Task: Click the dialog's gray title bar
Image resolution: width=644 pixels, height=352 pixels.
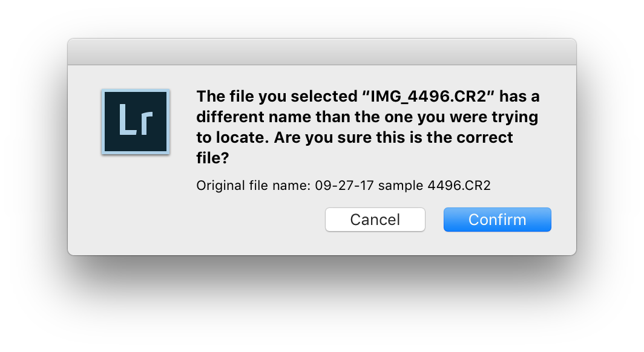Action: coord(321,52)
